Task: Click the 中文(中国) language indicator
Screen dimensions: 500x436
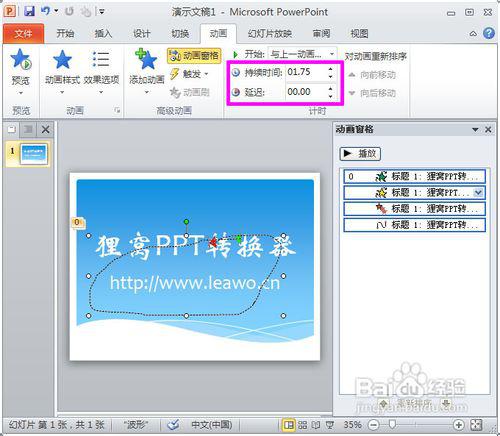Action: pyautogui.click(x=212, y=425)
